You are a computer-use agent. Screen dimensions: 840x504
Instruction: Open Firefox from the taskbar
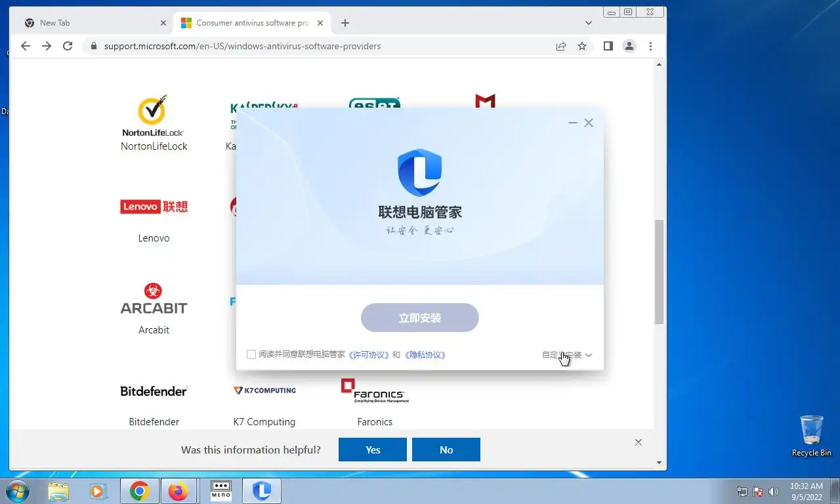pyautogui.click(x=178, y=491)
